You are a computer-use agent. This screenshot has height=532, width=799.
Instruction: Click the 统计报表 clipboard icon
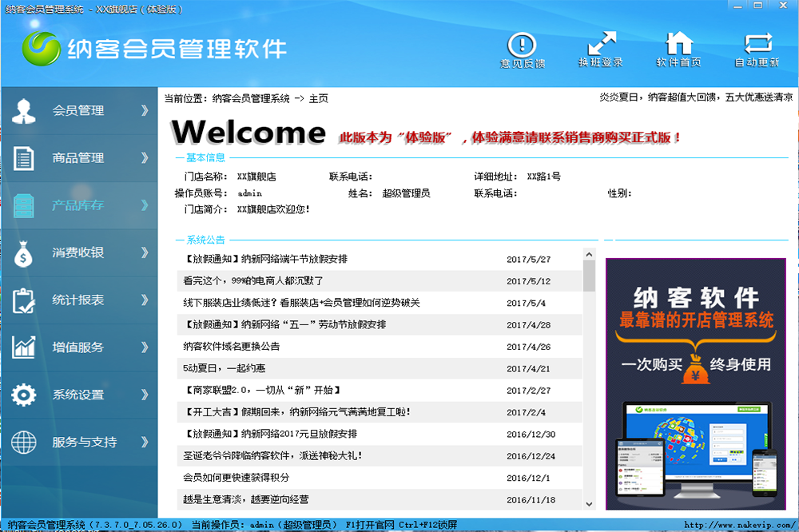[23, 300]
